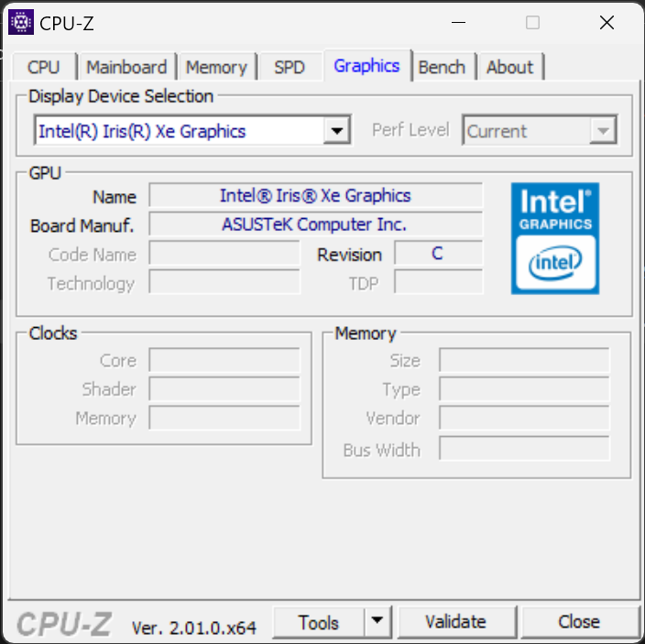Screen dimensions: 645x644
Task: Click the Ver. 2.01.0.x64 version text
Action: pyautogui.click(x=193, y=628)
